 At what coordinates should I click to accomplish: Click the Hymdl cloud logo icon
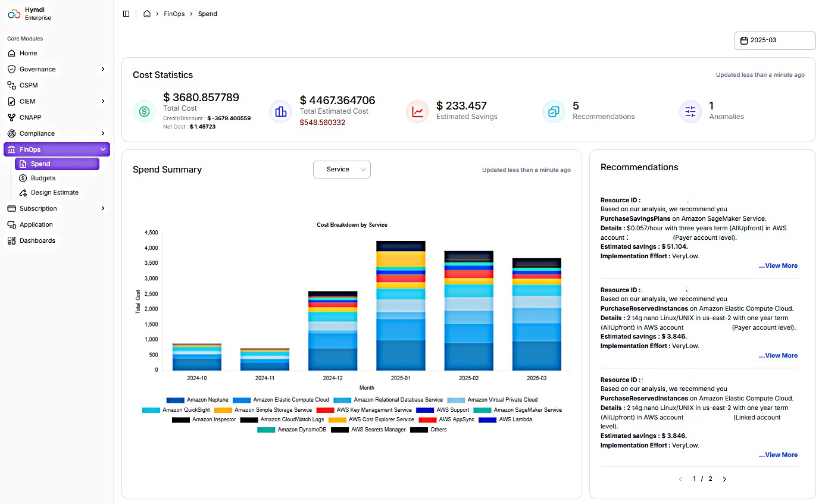(x=14, y=14)
